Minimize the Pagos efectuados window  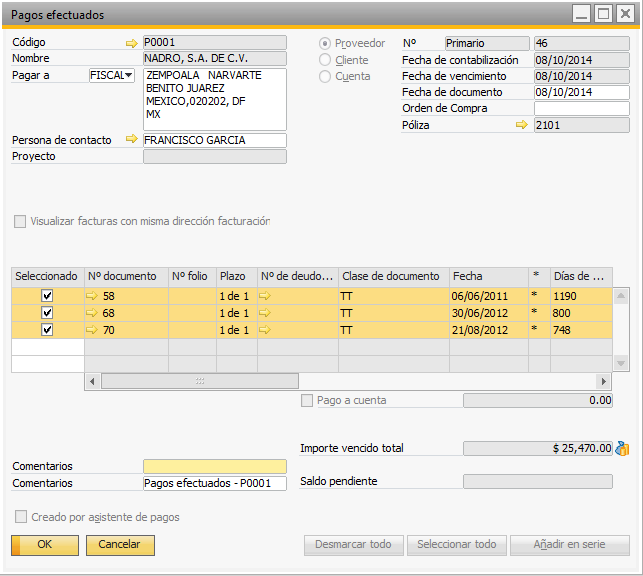pyautogui.click(x=581, y=14)
